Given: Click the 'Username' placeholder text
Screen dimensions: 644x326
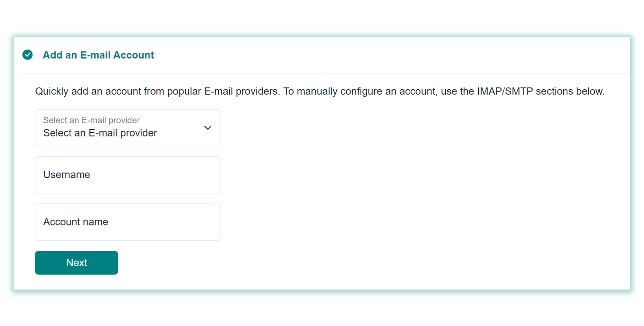Looking at the screenshot, I should 66,175.
